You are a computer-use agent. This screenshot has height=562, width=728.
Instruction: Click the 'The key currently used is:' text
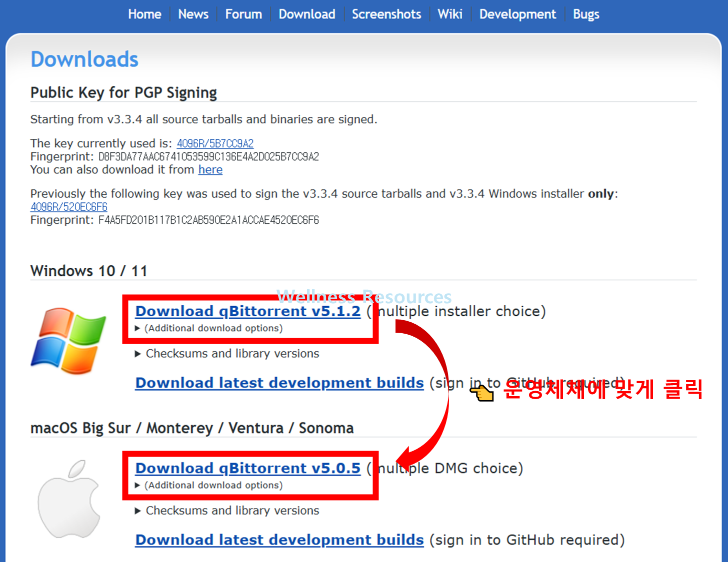(101, 143)
